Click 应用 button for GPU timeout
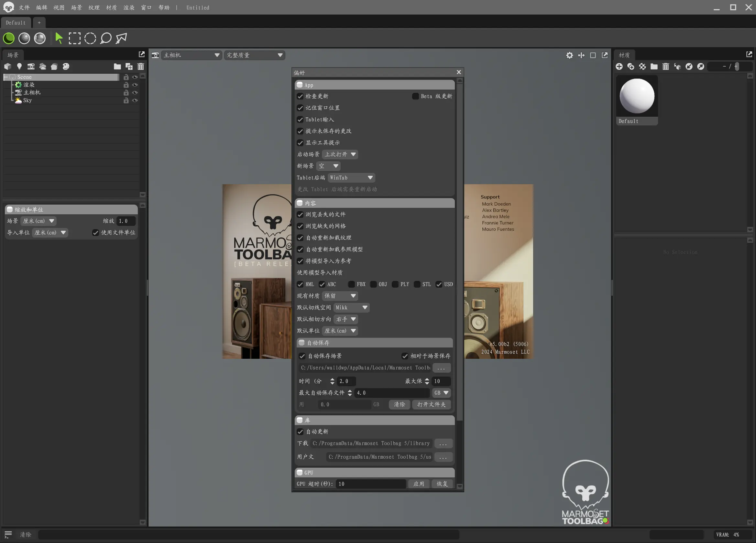Image resolution: width=756 pixels, height=543 pixels. (x=419, y=484)
